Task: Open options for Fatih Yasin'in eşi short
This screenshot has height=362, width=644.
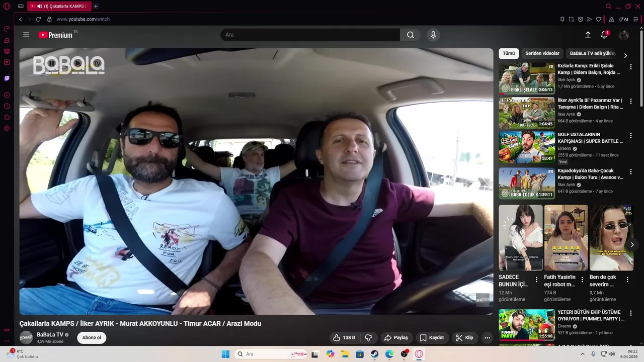Action: coord(582,280)
